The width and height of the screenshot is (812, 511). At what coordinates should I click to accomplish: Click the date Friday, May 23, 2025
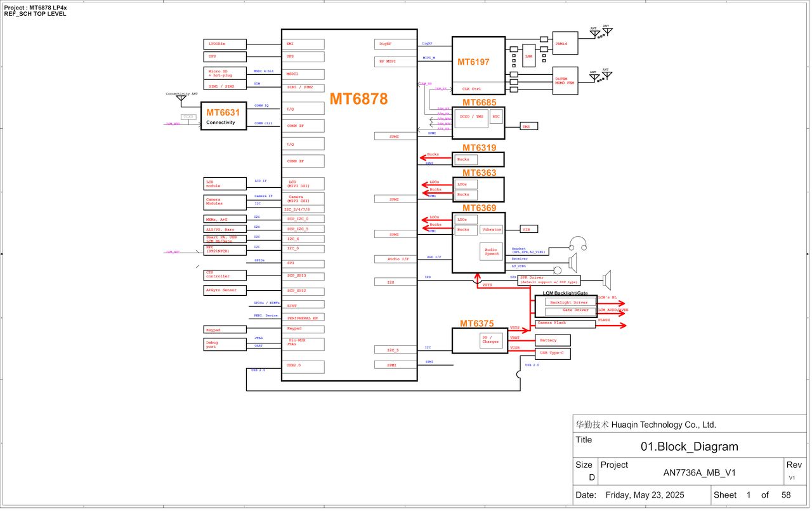(645, 495)
